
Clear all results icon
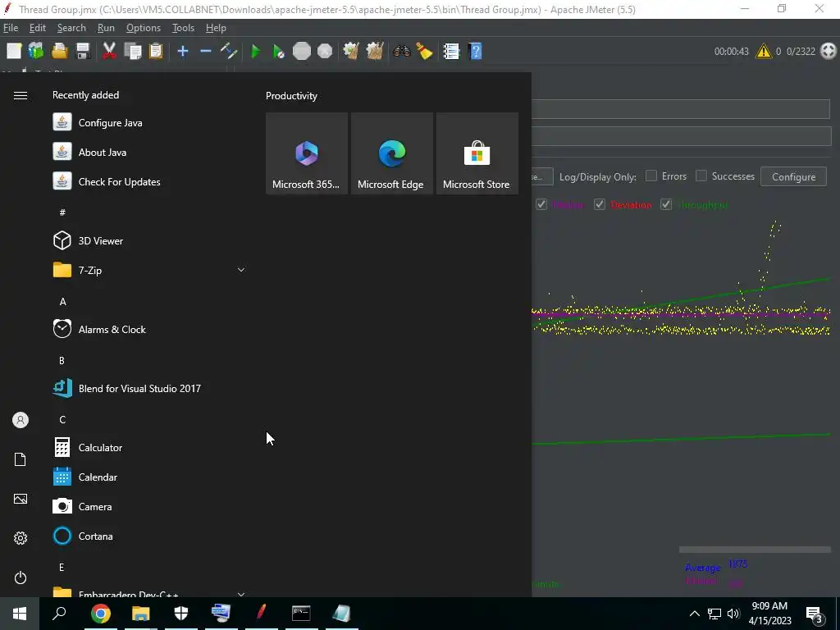pyautogui.click(x=374, y=52)
